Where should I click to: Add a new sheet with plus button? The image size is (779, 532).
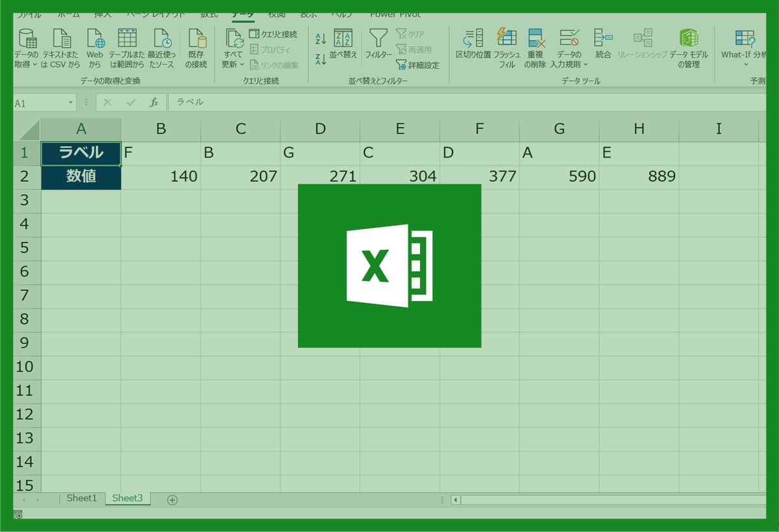tap(172, 499)
